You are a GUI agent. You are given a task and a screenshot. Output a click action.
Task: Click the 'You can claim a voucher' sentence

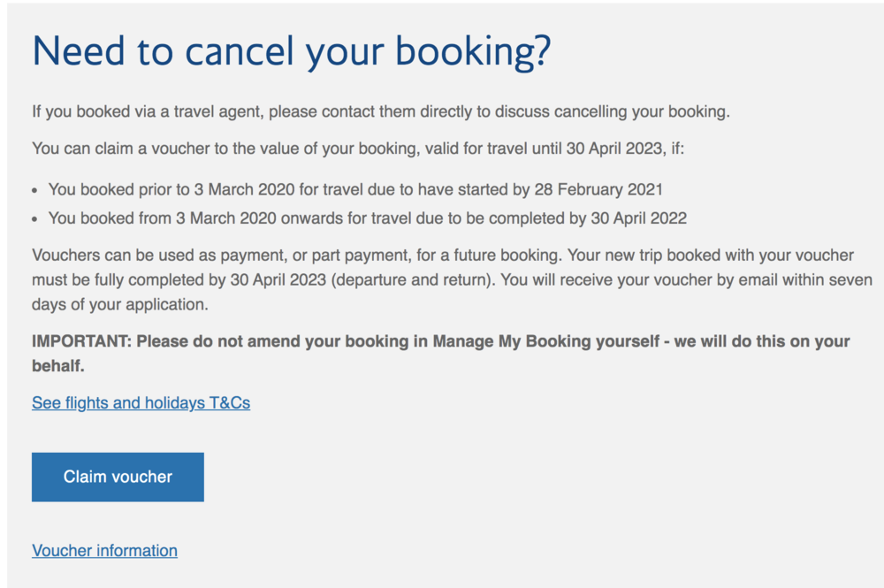click(x=357, y=149)
